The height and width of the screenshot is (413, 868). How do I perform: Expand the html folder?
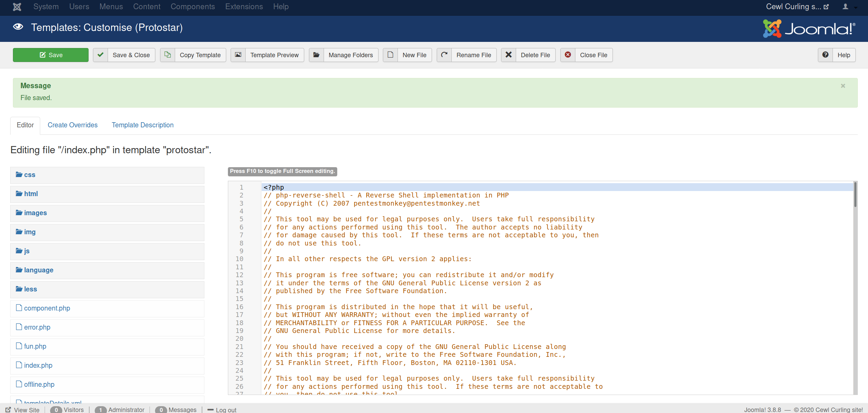point(107,194)
